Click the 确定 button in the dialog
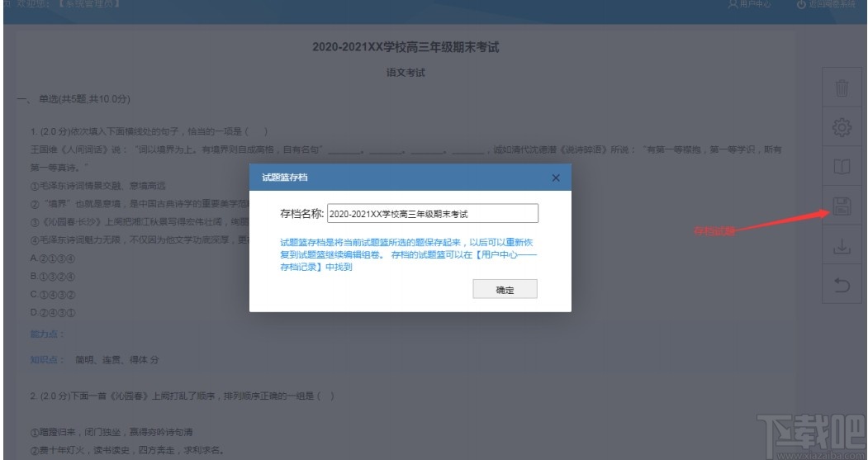 [505, 290]
